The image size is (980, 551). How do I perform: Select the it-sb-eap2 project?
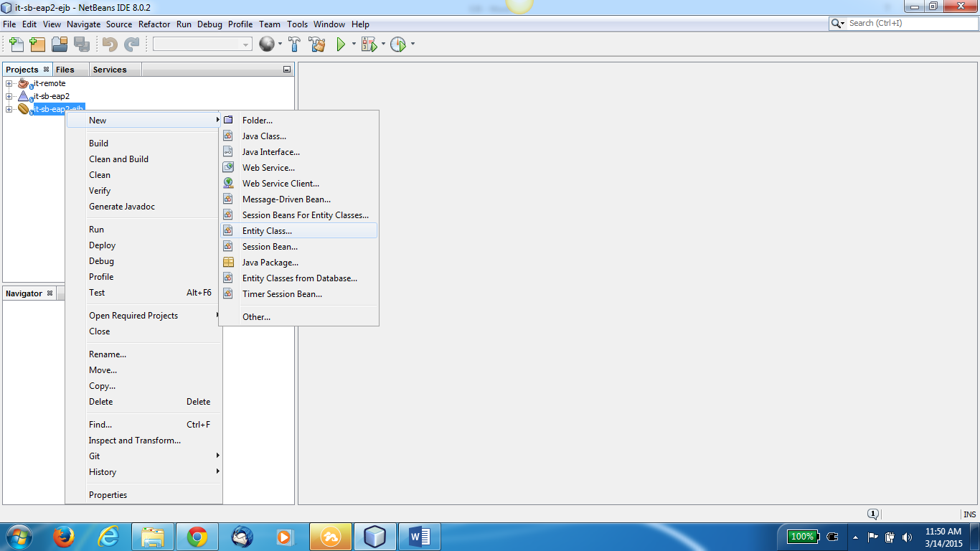(52, 96)
